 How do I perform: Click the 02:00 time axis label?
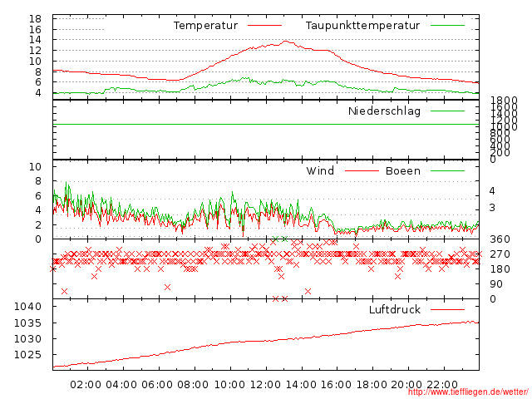[x=86, y=385]
